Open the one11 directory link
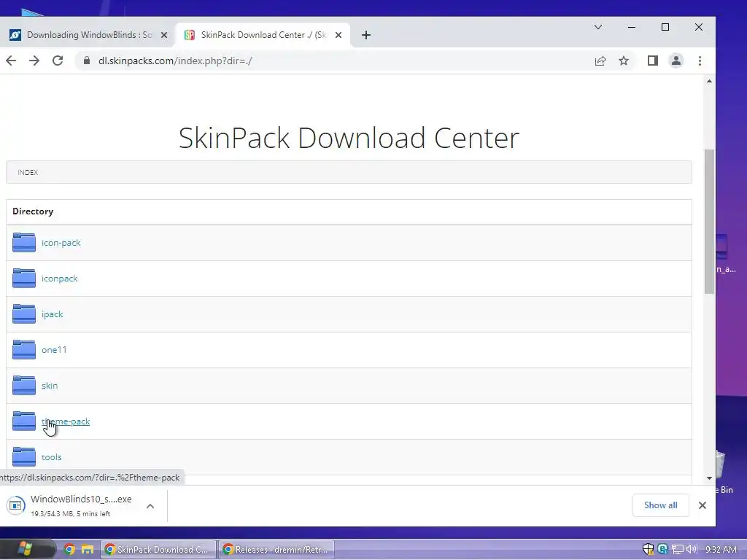747x560 pixels. click(x=54, y=350)
